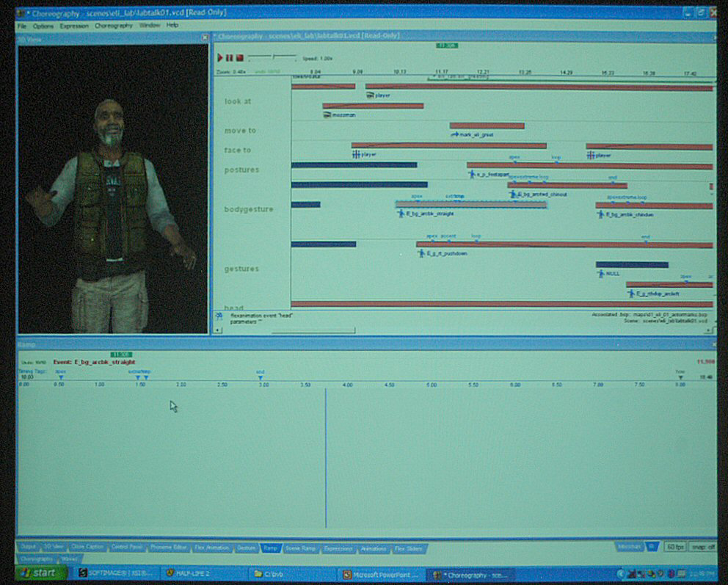Stop playback with the red square button
The height and width of the screenshot is (585, 728).
coord(239,57)
